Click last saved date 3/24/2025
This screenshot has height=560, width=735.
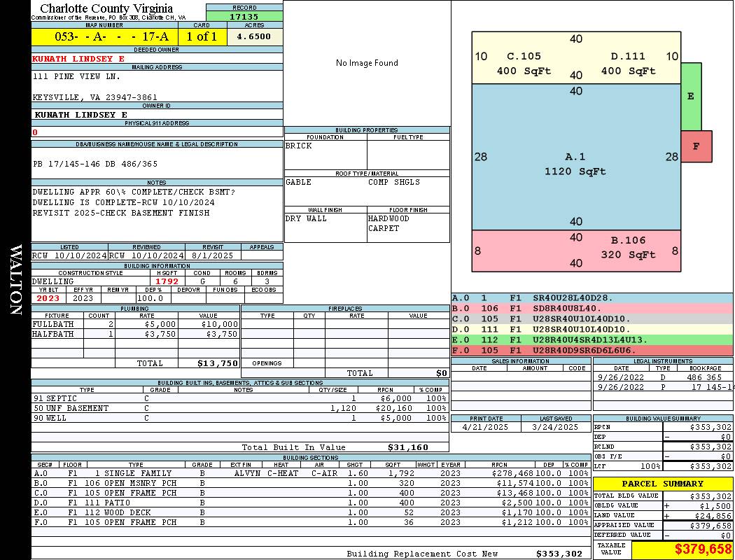555,427
